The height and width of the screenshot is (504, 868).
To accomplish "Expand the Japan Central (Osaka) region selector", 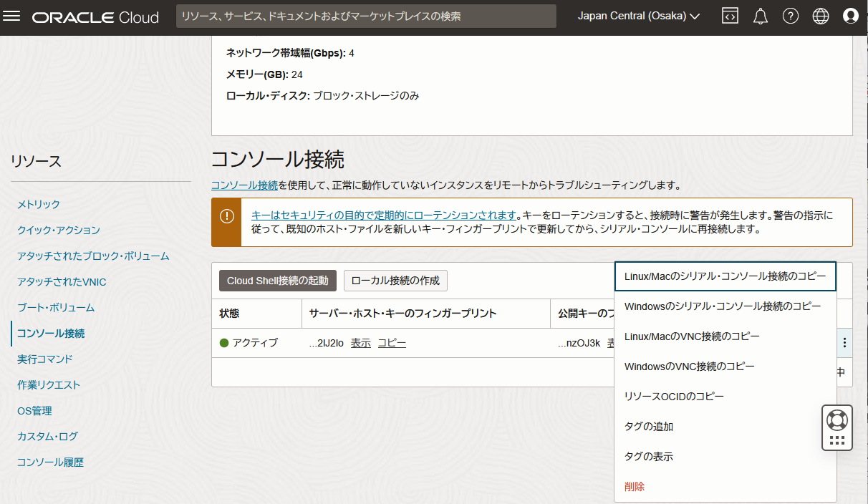I will point(638,16).
